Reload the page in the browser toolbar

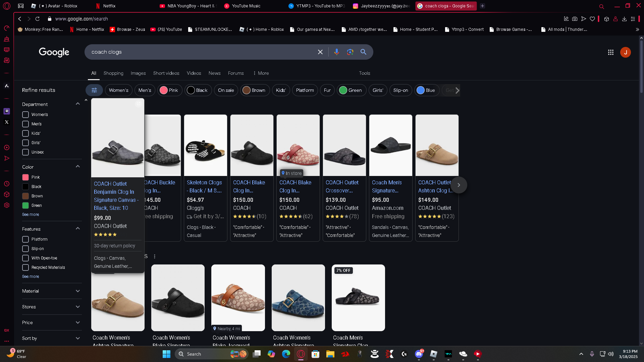pos(38,19)
